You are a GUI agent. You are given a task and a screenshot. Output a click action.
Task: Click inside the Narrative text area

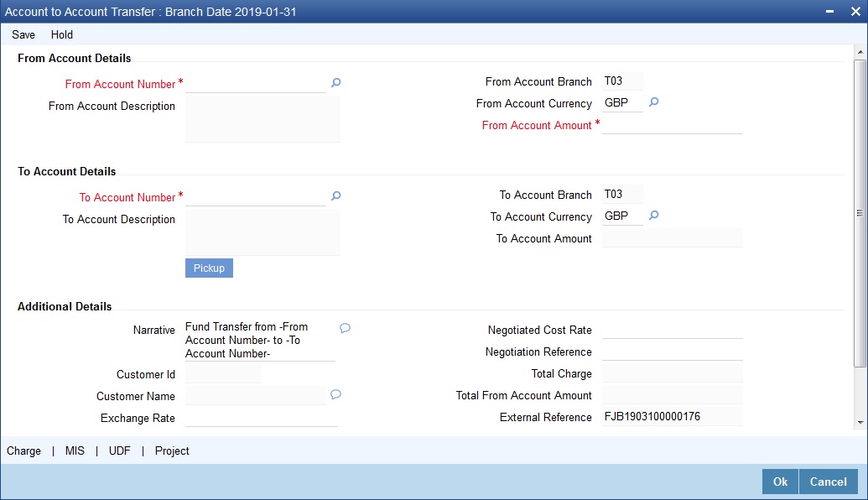tap(260, 341)
